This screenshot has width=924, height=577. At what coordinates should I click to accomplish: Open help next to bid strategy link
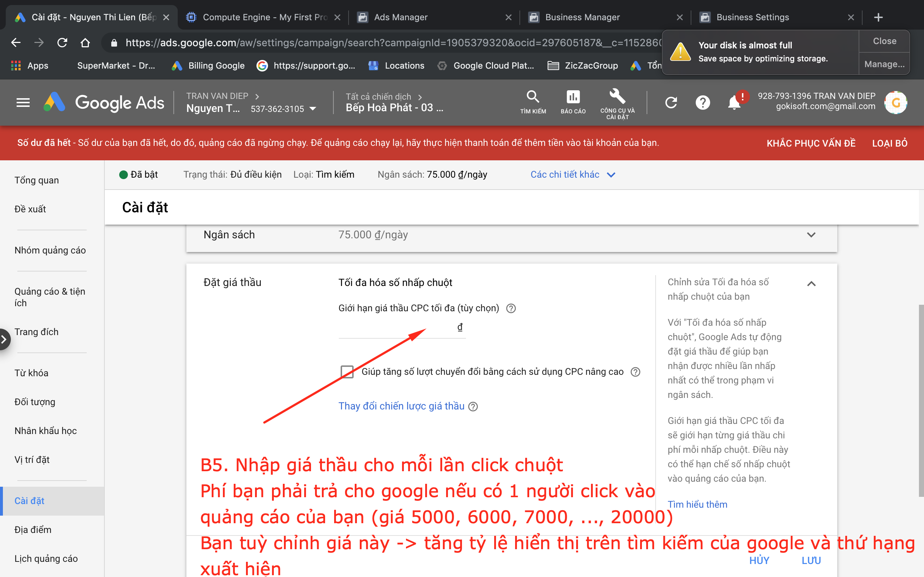[473, 407]
